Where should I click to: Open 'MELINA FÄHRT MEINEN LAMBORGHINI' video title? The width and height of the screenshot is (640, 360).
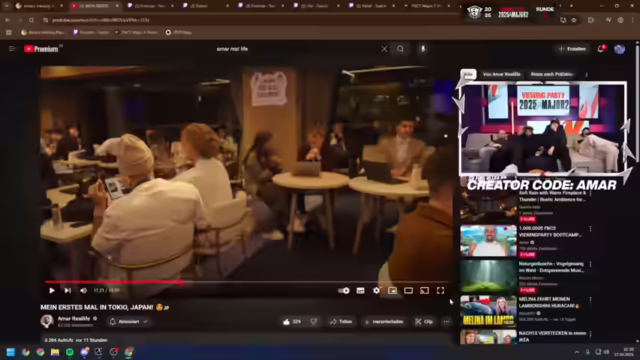[x=549, y=302]
